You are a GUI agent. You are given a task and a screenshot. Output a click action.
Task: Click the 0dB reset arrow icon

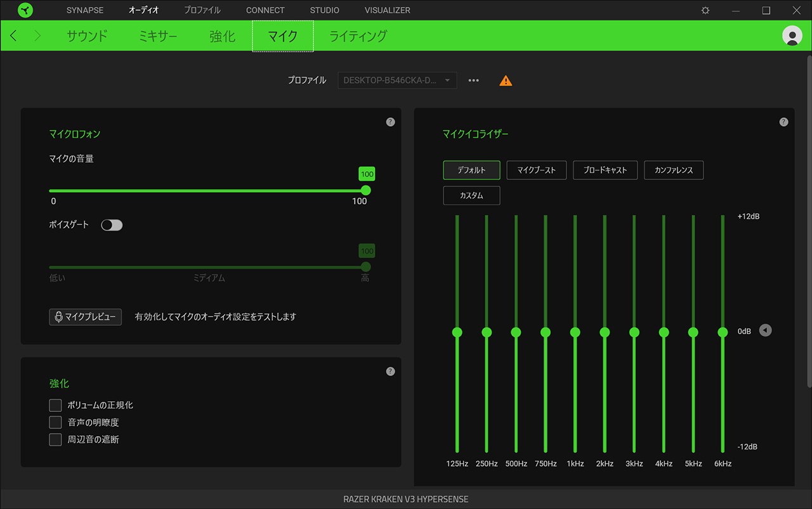tap(766, 330)
